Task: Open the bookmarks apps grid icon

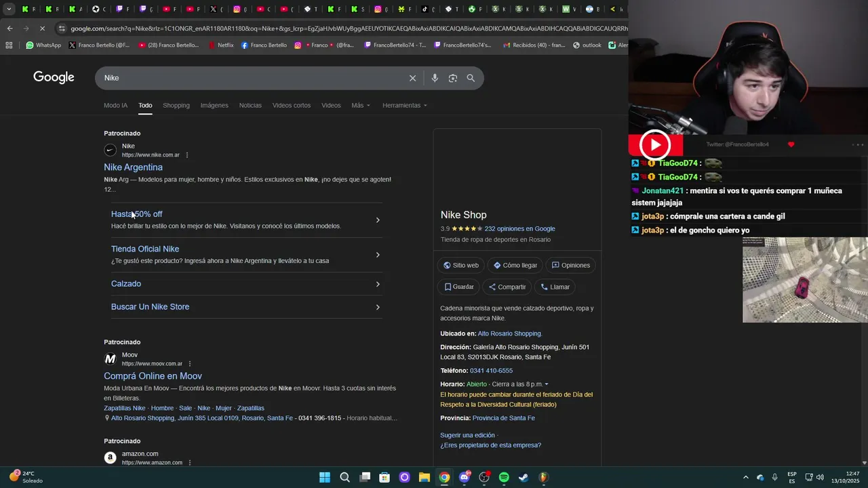Action: (x=9, y=45)
